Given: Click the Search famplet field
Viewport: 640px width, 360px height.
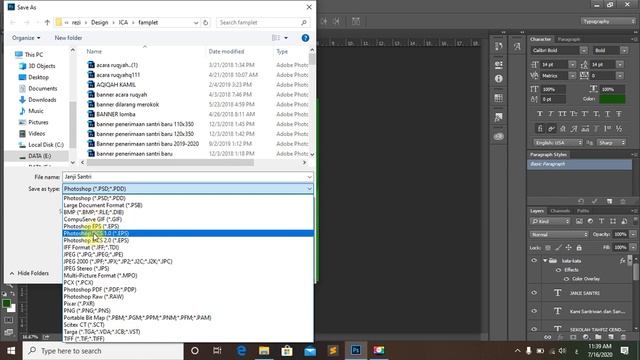Looking at the screenshot, I should point(262,22).
